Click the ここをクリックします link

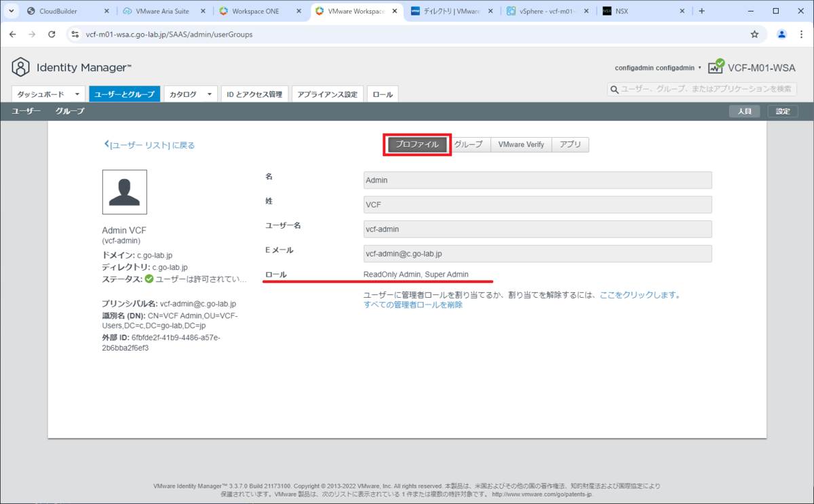(640, 295)
